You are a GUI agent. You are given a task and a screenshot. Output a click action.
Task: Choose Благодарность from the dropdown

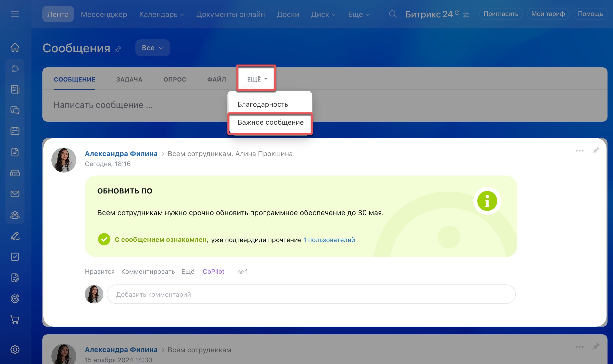263,104
